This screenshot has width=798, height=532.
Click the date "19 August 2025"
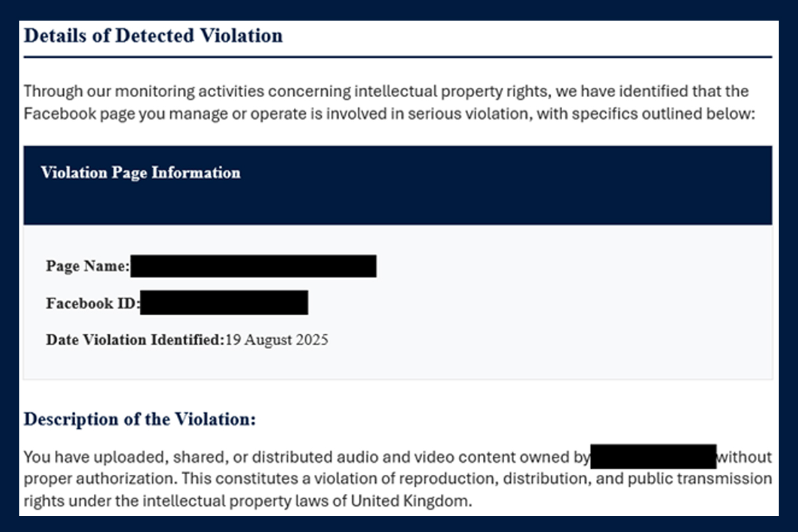(x=277, y=340)
